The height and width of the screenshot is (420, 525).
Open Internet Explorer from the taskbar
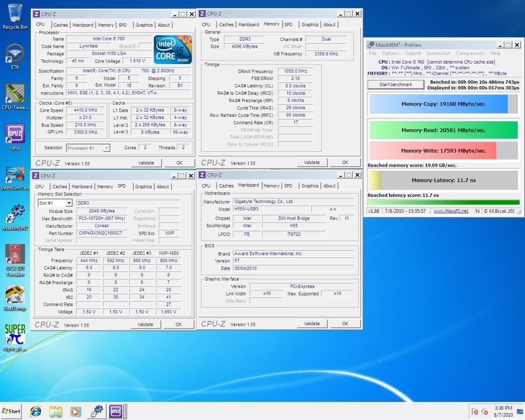[x=36, y=411]
